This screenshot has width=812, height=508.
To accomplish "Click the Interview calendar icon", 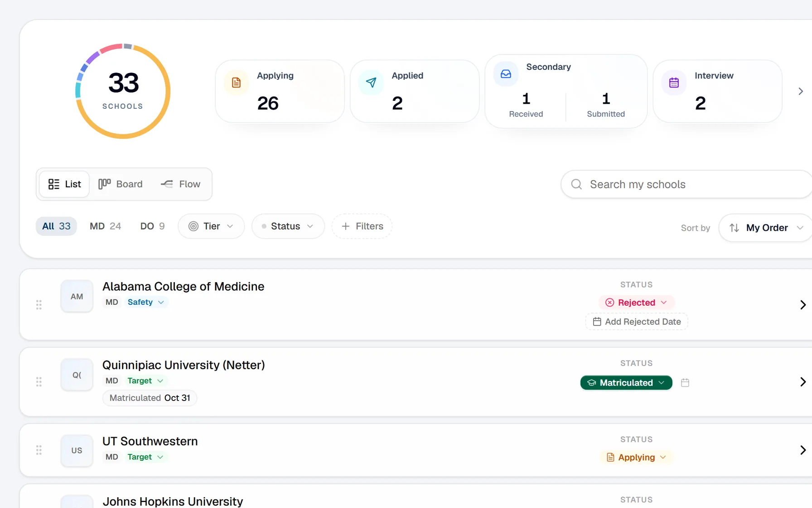I will (x=674, y=83).
